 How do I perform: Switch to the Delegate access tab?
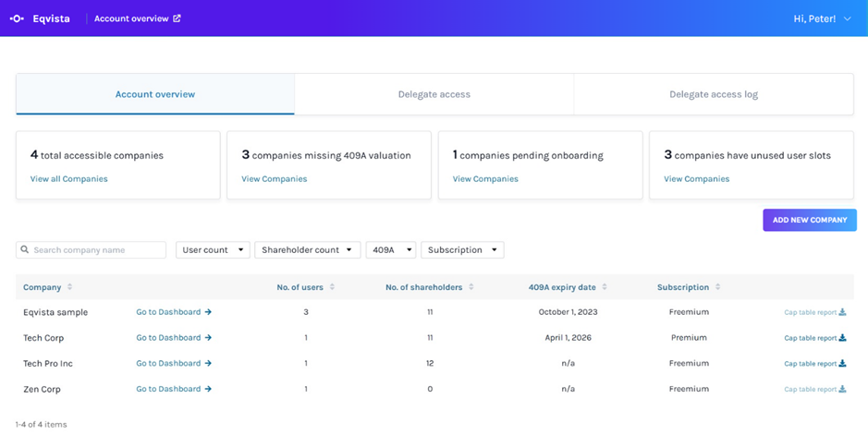click(434, 94)
